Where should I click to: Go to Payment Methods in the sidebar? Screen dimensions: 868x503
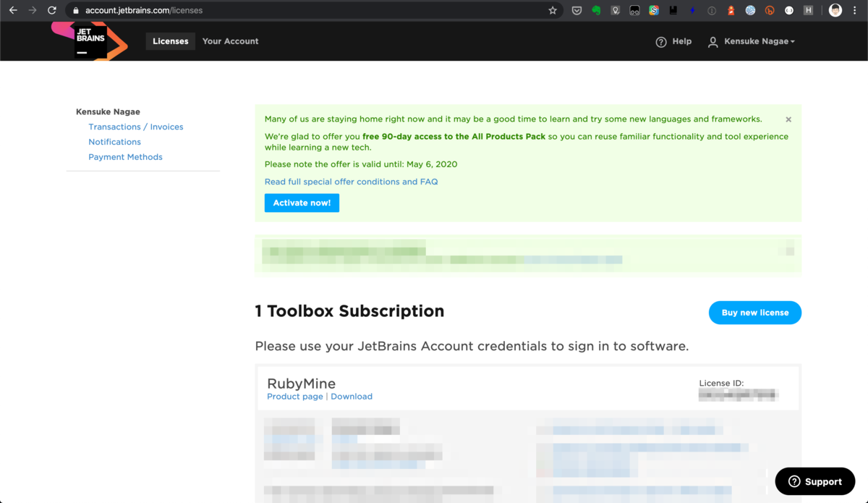click(125, 157)
